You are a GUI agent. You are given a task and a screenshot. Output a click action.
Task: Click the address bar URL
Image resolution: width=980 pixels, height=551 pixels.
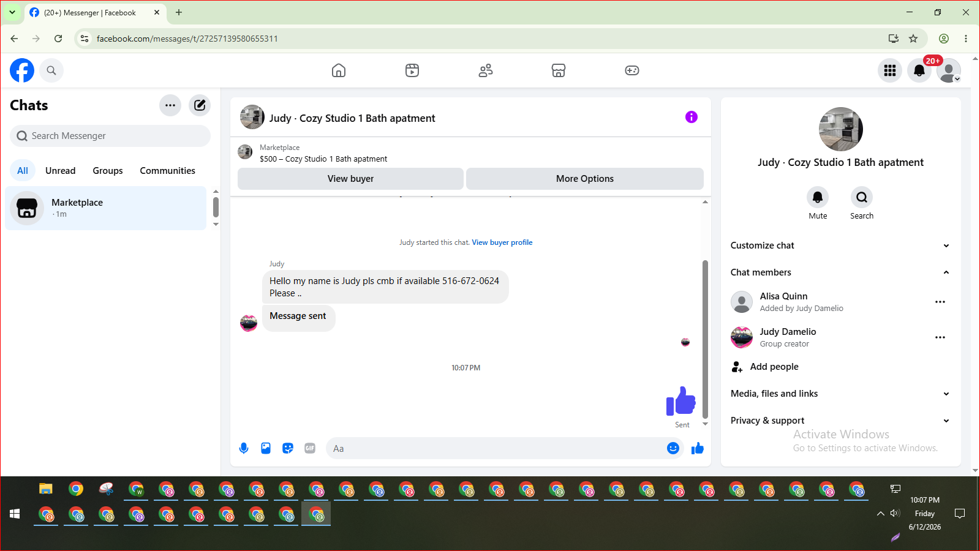(187, 39)
